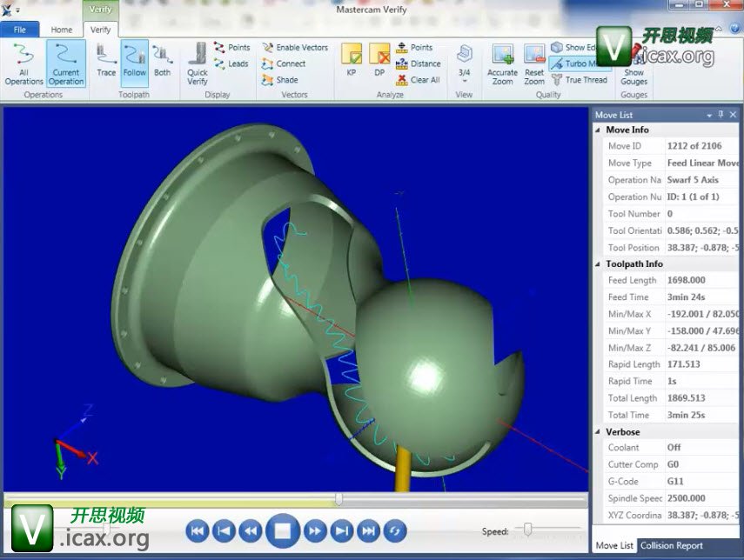Show All Operations toolpath
744x560 pixels.
point(23,62)
